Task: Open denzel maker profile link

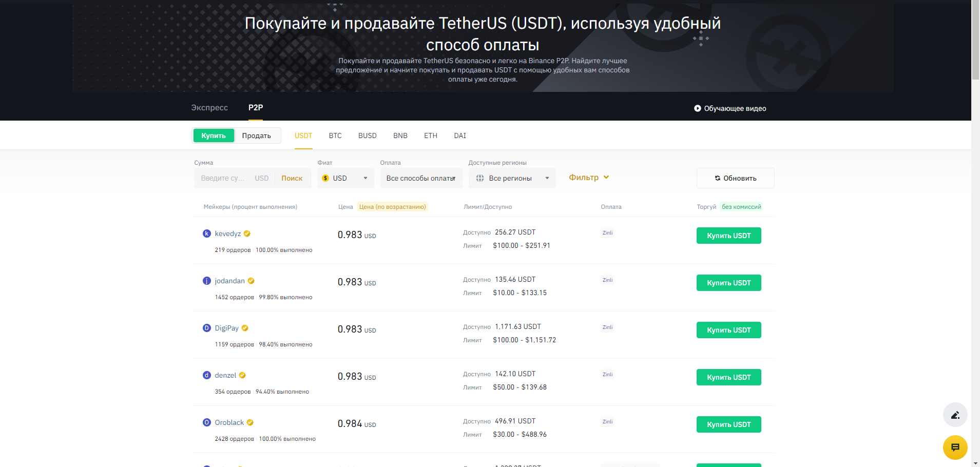Action: tap(226, 375)
